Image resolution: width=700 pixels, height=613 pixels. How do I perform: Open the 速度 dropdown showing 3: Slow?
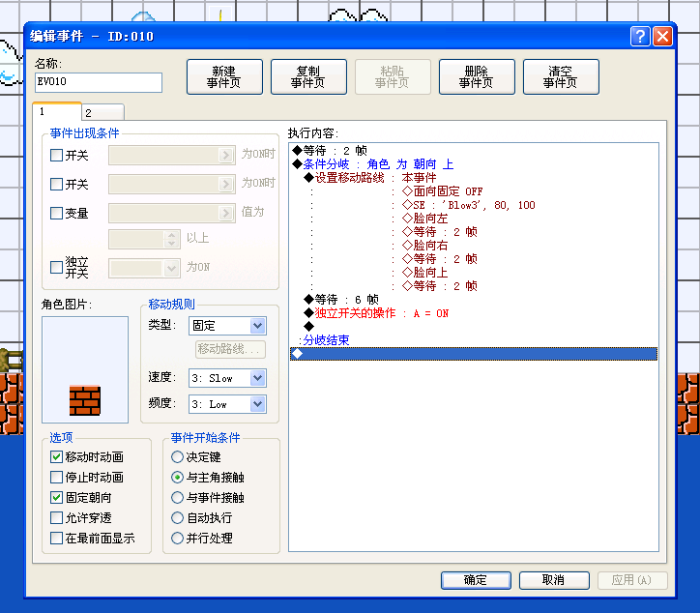point(227,378)
